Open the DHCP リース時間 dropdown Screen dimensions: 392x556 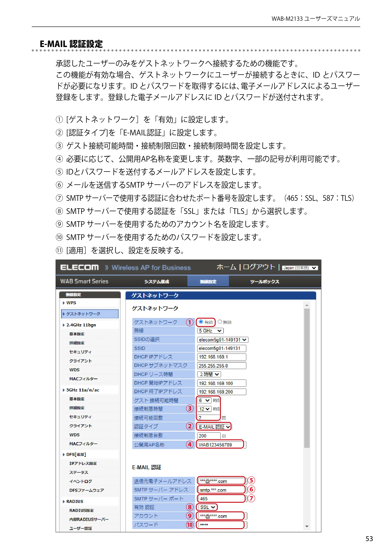coord(209,374)
